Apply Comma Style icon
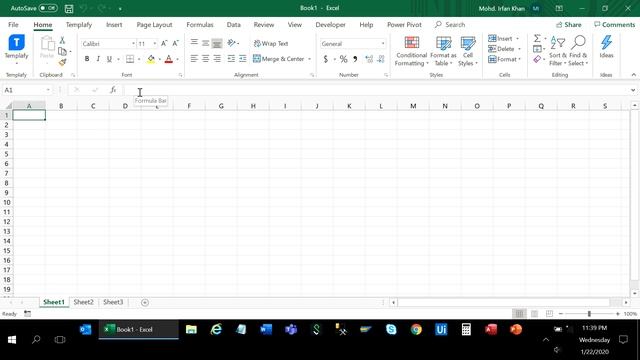The height and width of the screenshot is (360, 640). (355, 59)
